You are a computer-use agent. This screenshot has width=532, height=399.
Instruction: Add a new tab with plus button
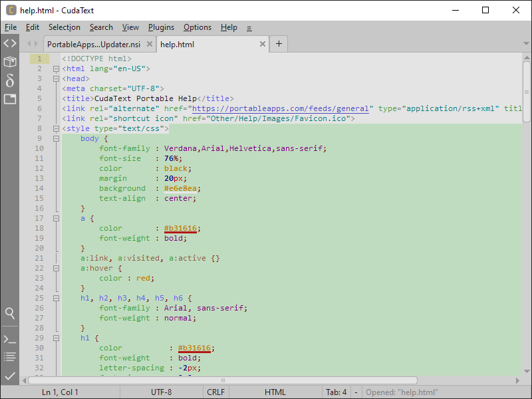point(279,44)
